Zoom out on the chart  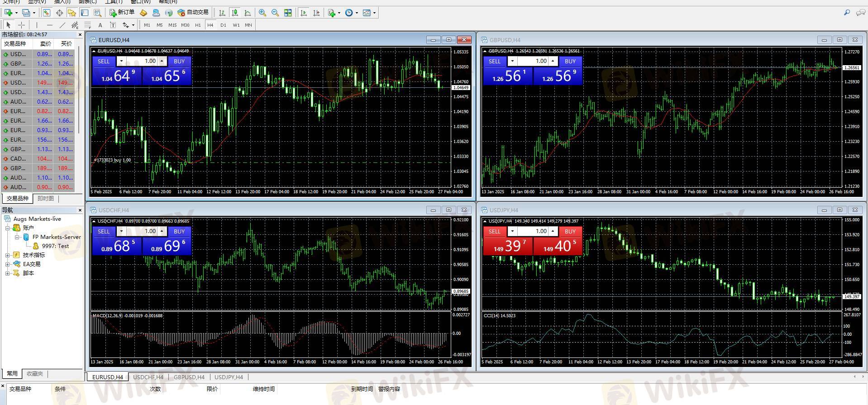pos(275,13)
